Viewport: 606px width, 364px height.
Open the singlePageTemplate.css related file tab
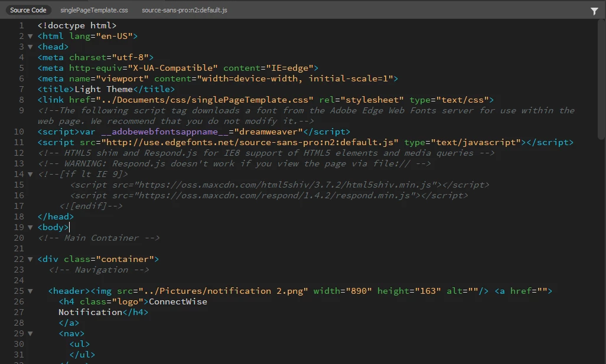[94, 10]
